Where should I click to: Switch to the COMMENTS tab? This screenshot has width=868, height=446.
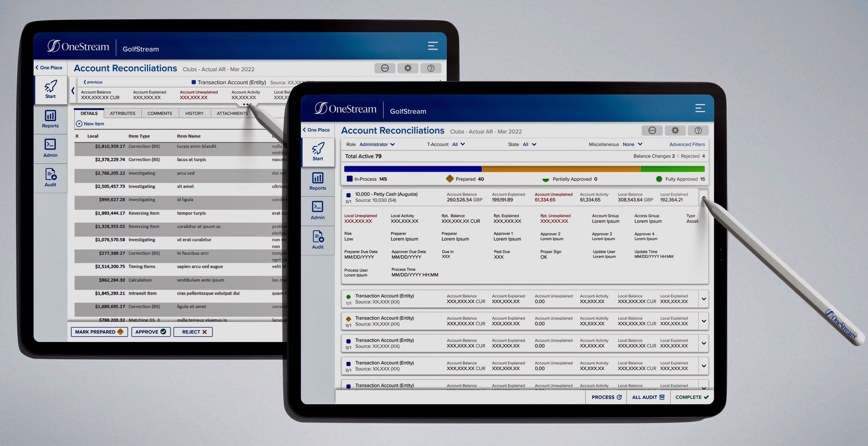coord(160,113)
